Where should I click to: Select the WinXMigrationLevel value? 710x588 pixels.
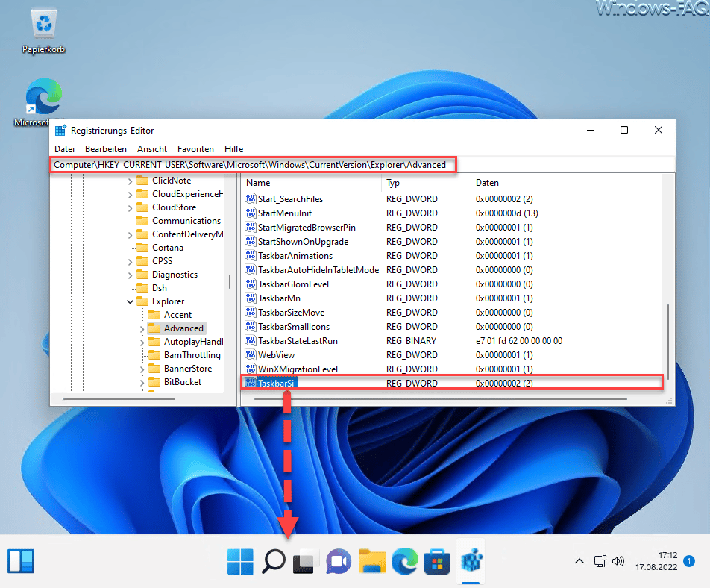(x=298, y=369)
